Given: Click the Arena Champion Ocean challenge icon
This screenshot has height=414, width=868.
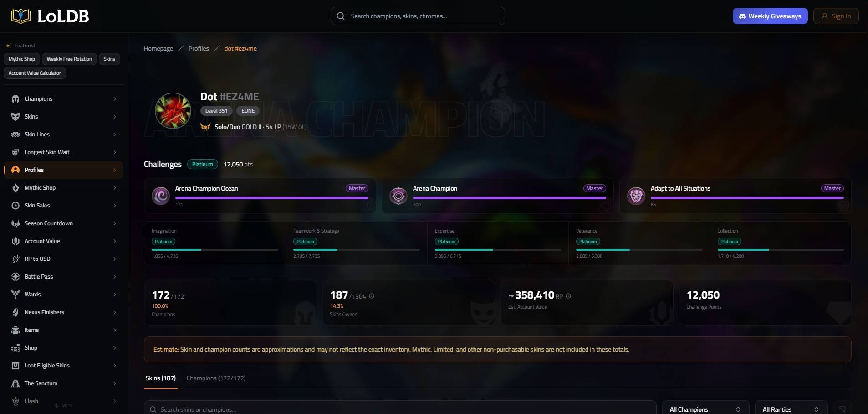Looking at the screenshot, I should coord(161,196).
